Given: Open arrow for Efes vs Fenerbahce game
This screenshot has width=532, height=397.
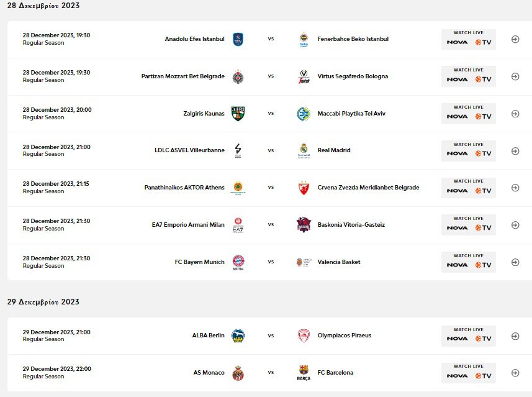Looking at the screenshot, I should pos(515,39).
